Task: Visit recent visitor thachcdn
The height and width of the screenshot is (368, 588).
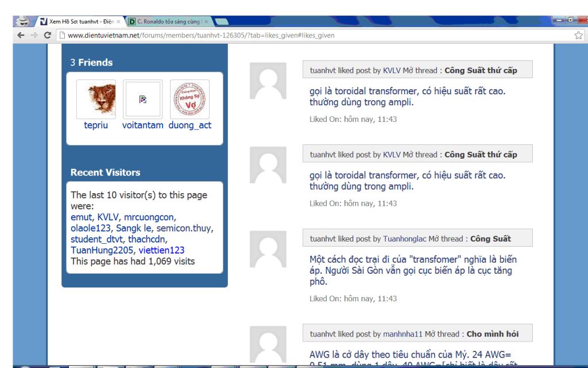Action: tap(146, 239)
